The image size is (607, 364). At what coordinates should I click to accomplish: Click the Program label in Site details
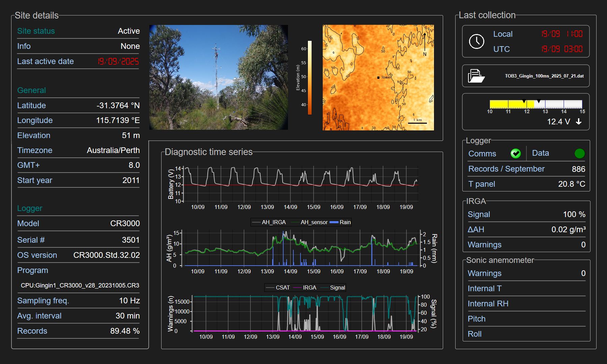33,270
